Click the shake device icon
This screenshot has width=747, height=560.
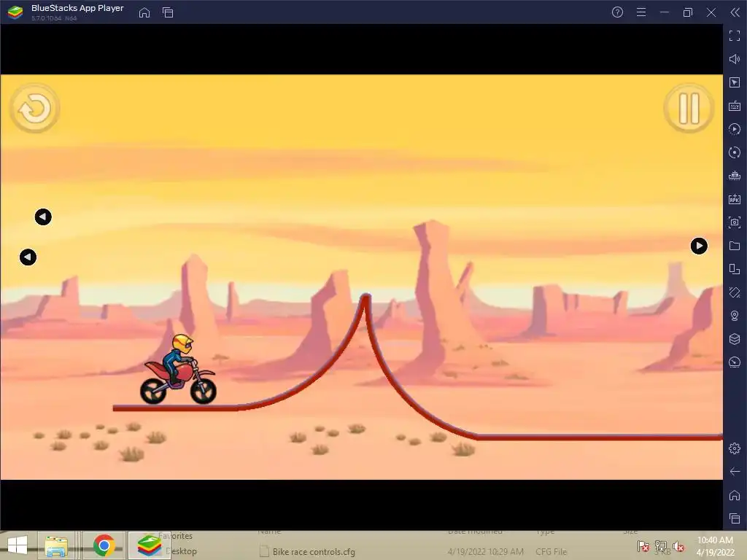(x=735, y=292)
